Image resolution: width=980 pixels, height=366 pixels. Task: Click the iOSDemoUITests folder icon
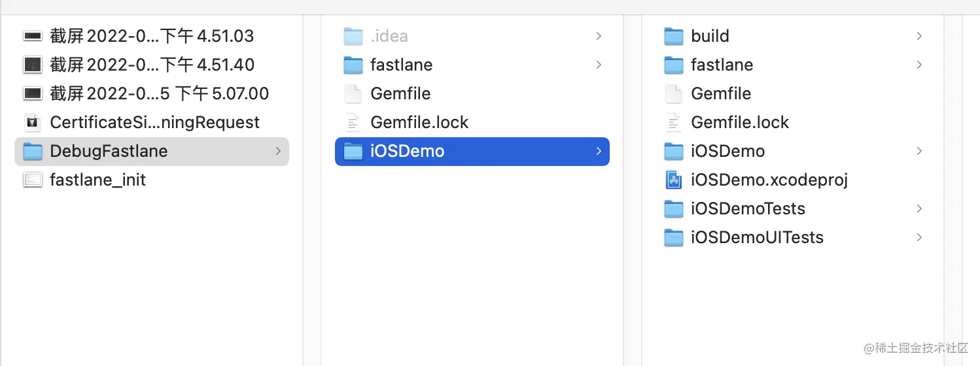pyautogui.click(x=674, y=237)
